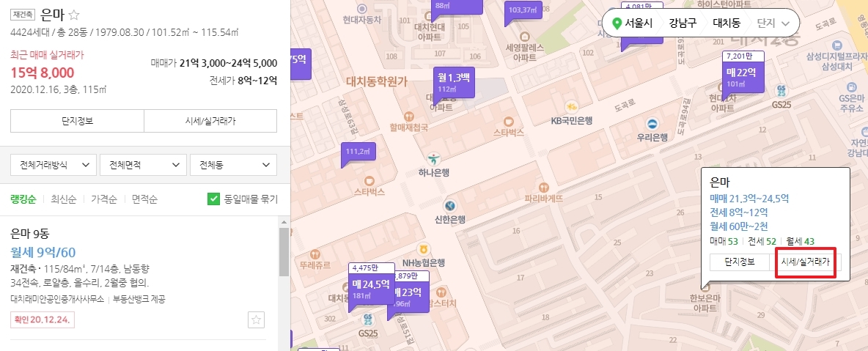The width and height of the screenshot is (868, 351).
Task: Click 단지정보 button in left panel
Action: click(78, 121)
